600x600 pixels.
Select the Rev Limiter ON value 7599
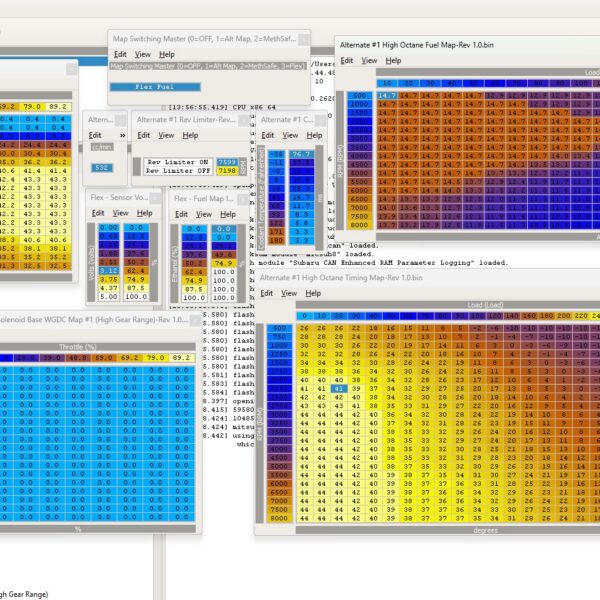click(227, 162)
